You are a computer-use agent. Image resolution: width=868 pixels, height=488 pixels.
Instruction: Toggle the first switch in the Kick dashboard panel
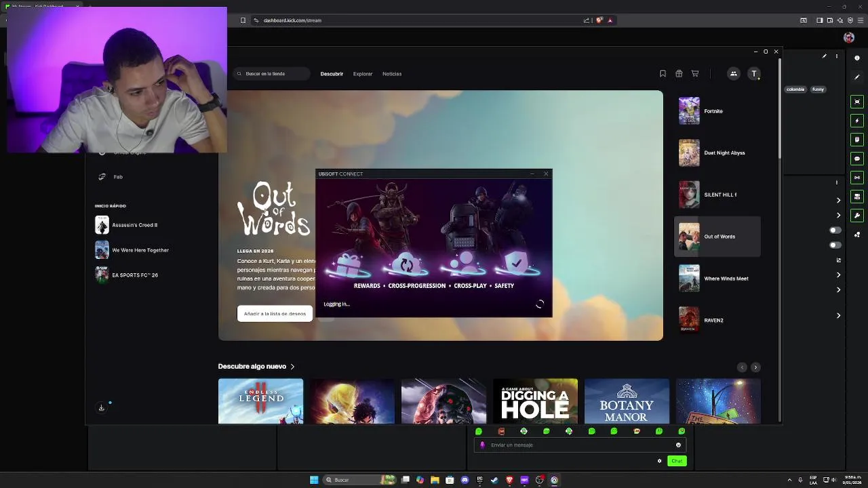[835, 230]
